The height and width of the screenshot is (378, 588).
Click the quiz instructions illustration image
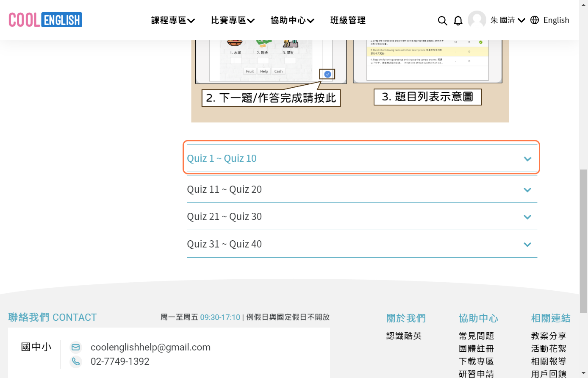(x=350, y=81)
